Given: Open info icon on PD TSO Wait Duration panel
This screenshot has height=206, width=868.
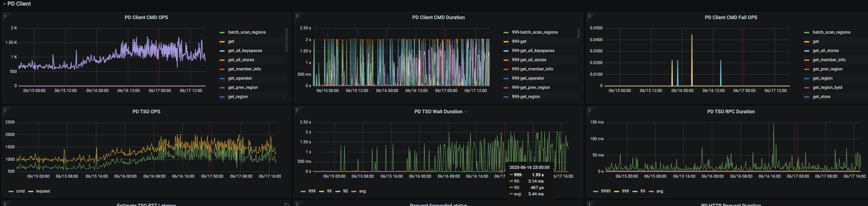Looking at the screenshot, I should tap(297, 110).
